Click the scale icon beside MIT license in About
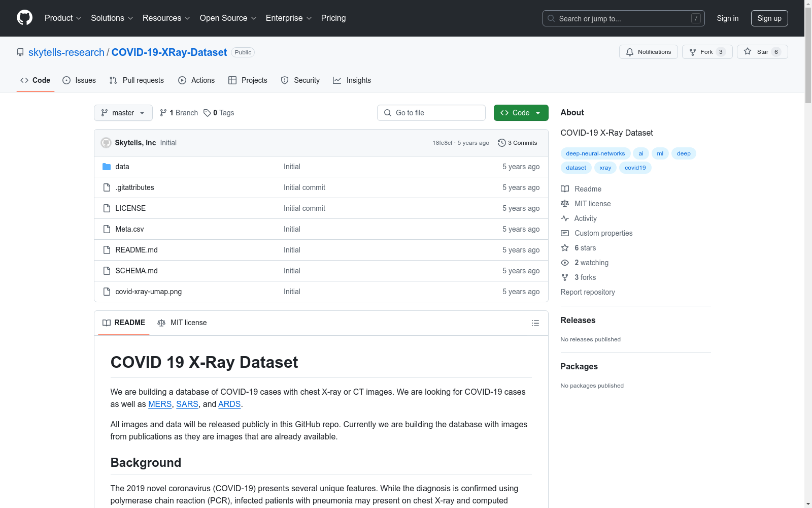The height and width of the screenshot is (508, 812). point(565,204)
